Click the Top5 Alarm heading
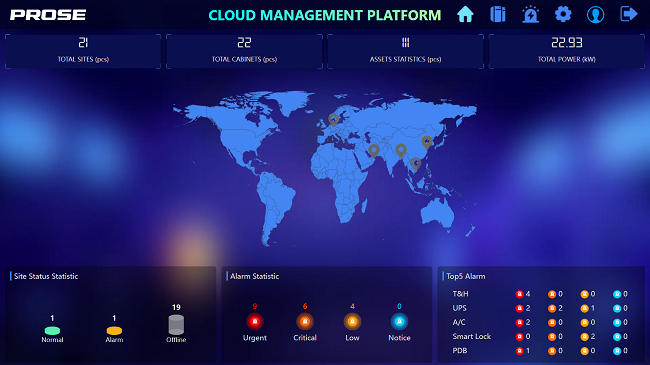650x365 pixels. (466, 276)
